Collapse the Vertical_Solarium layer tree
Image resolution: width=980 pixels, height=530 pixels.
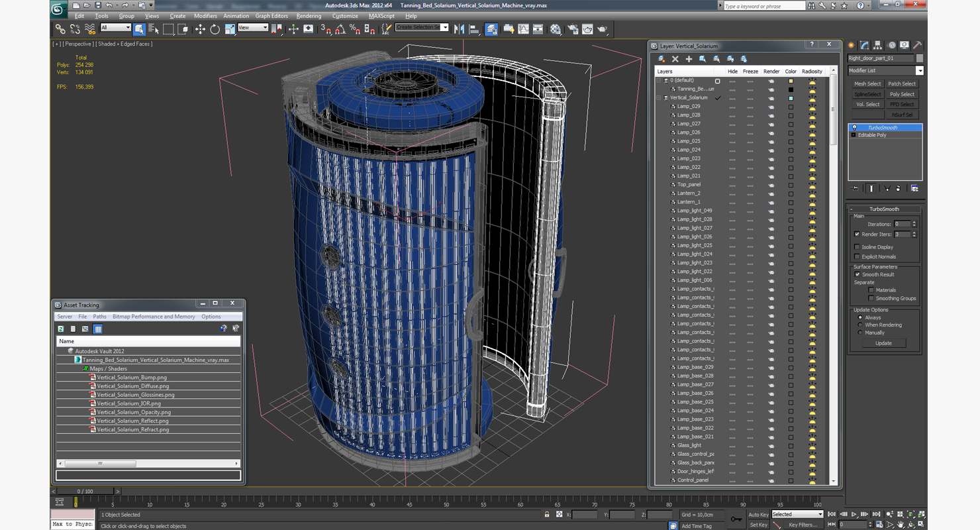(x=660, y=97)
